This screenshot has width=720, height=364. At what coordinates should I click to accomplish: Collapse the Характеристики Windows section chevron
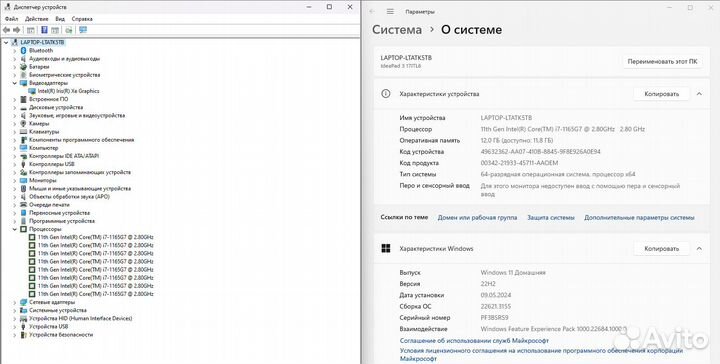[699, 248]
